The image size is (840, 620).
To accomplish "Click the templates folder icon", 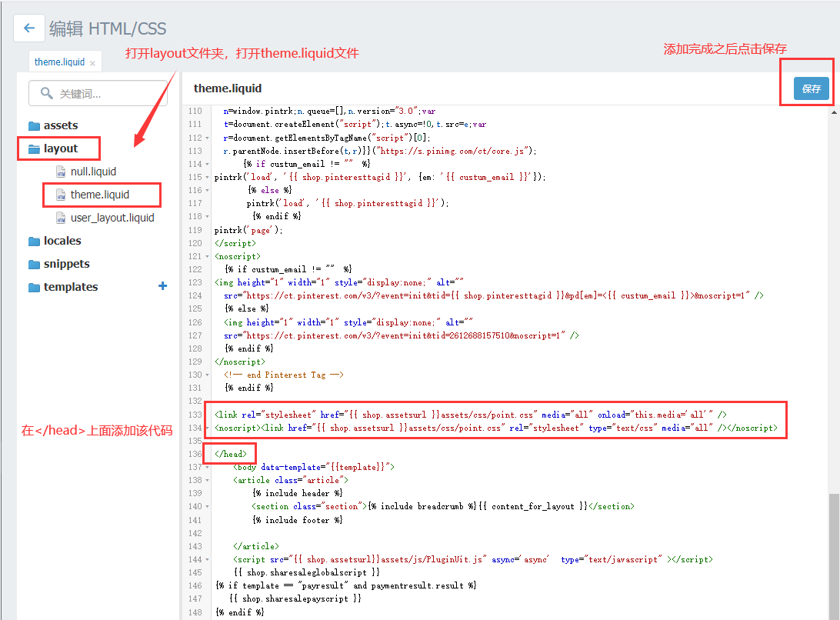I will 35,287.
